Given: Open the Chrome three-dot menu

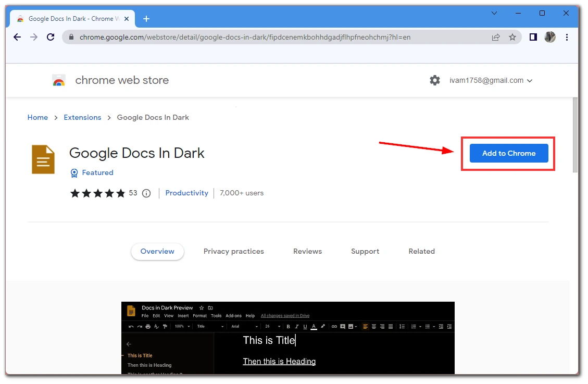Looking at the screenshot, I should point(567,37).
